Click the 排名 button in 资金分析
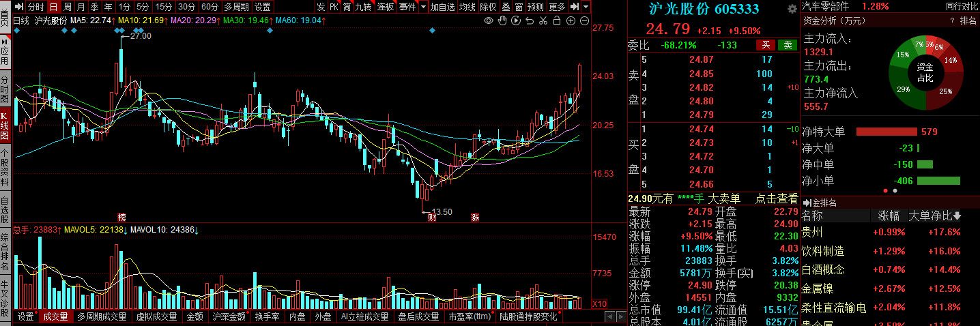Screen dimensions: 980x326 coord(968,20)
